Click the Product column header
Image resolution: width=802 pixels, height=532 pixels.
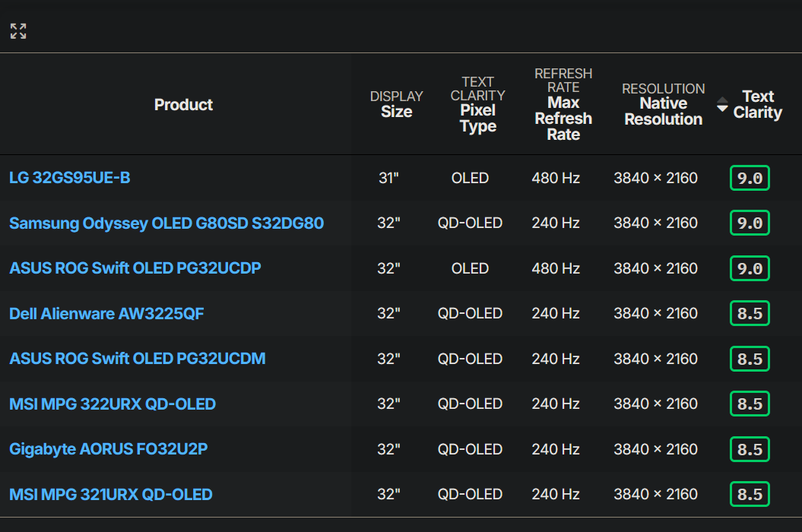click(x=183, y=104)
